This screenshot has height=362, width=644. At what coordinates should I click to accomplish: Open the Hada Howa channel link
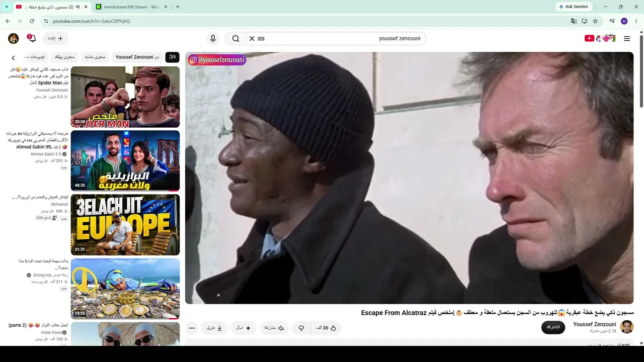[x=52, y=332]
